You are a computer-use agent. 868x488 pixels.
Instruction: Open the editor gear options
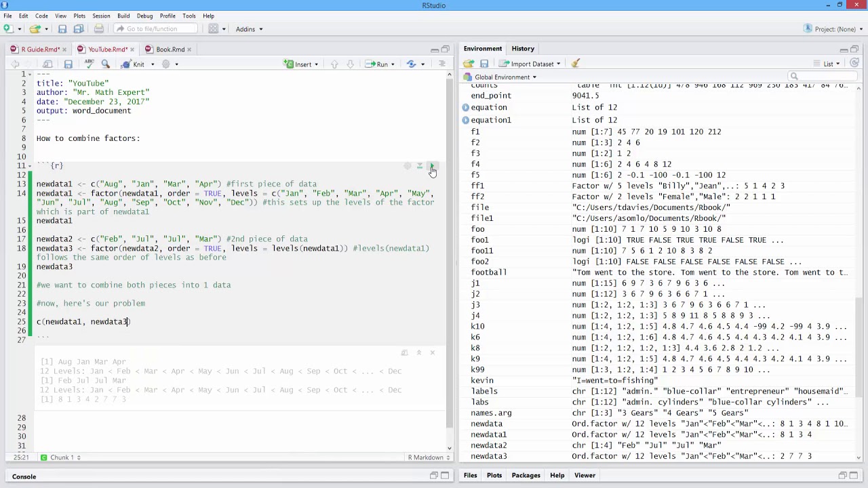click(166, 64)
